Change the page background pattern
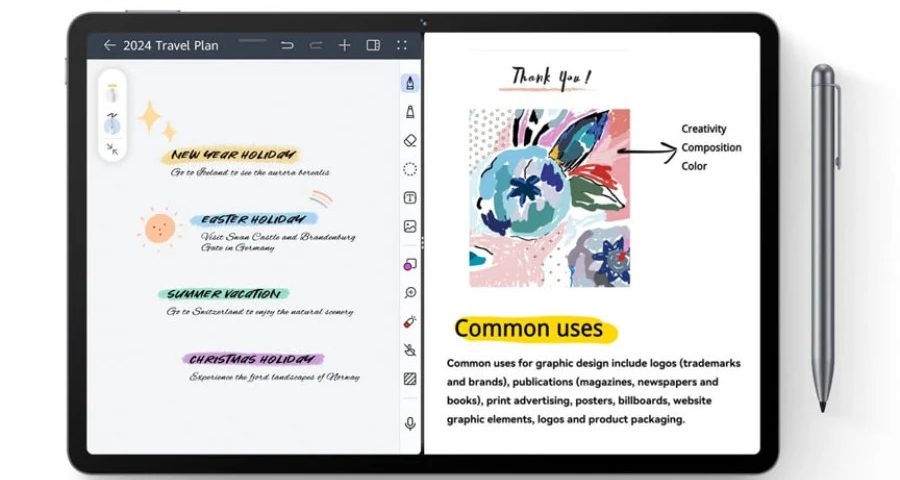Viewport: 900px width, 480px height. click(410, 379)
